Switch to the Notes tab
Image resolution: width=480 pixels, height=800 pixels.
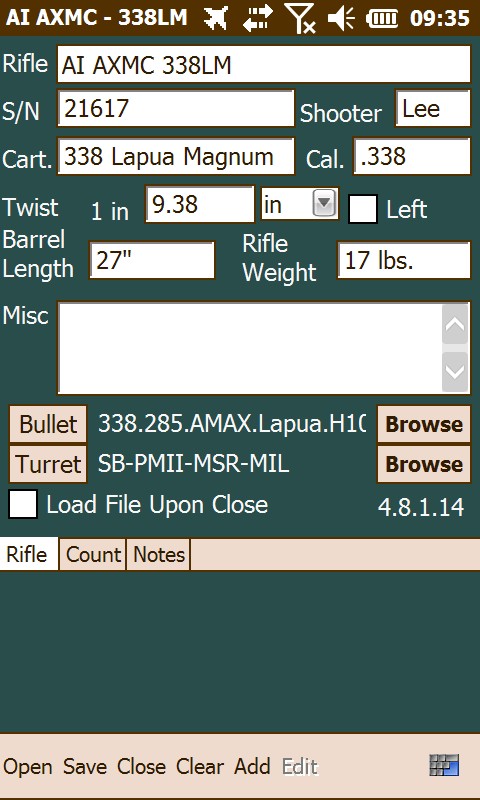158,554
